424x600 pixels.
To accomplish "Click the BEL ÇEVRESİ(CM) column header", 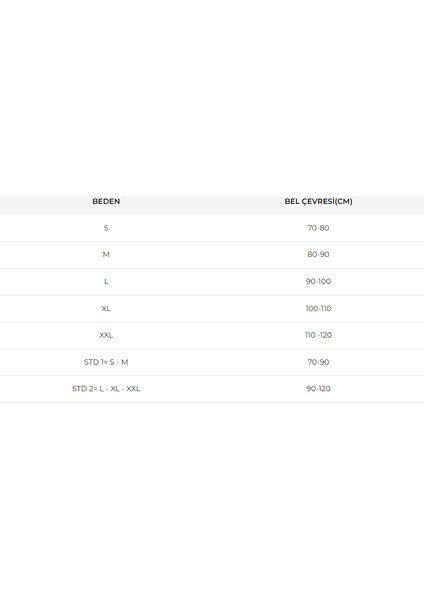I will (x=318, y=201).
